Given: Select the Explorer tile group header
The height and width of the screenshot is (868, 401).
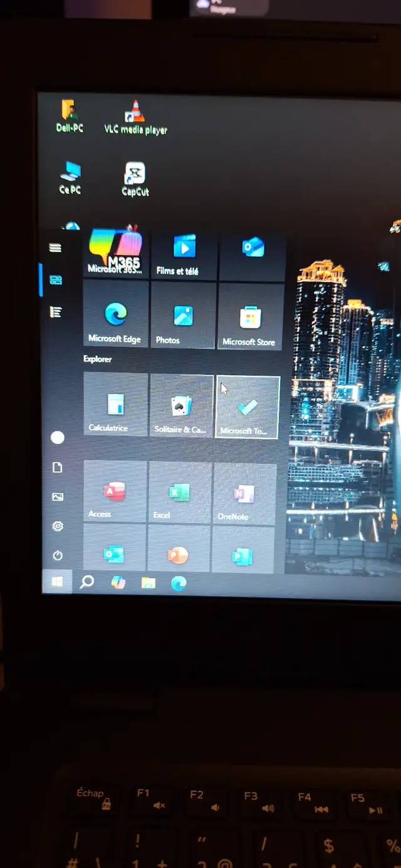Looking at the screenshot, I should pyautogui.click(x=98, y=359).
